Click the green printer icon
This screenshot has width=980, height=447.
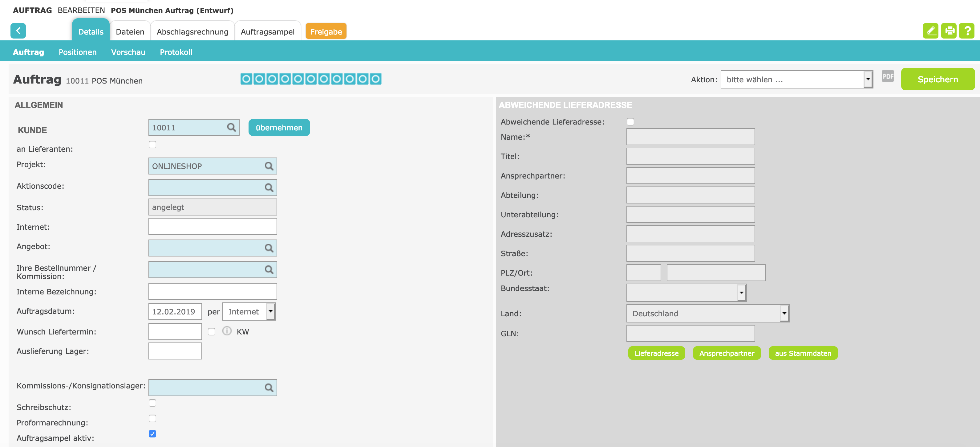click(x=949, y=31)
